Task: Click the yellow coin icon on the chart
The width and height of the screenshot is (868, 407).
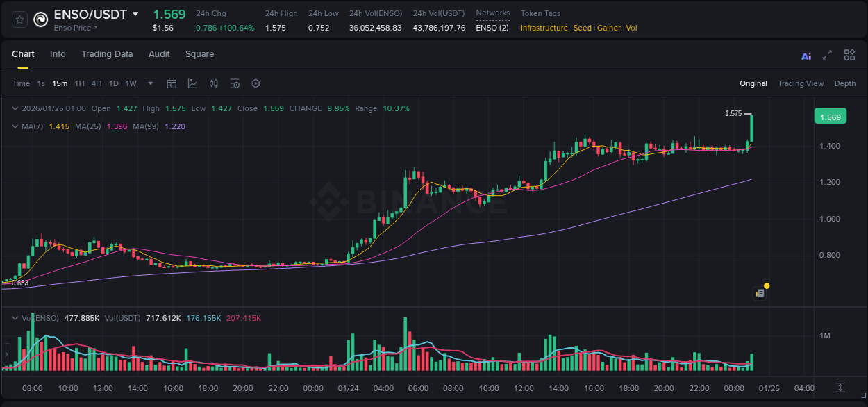Action: pos(765,285)
